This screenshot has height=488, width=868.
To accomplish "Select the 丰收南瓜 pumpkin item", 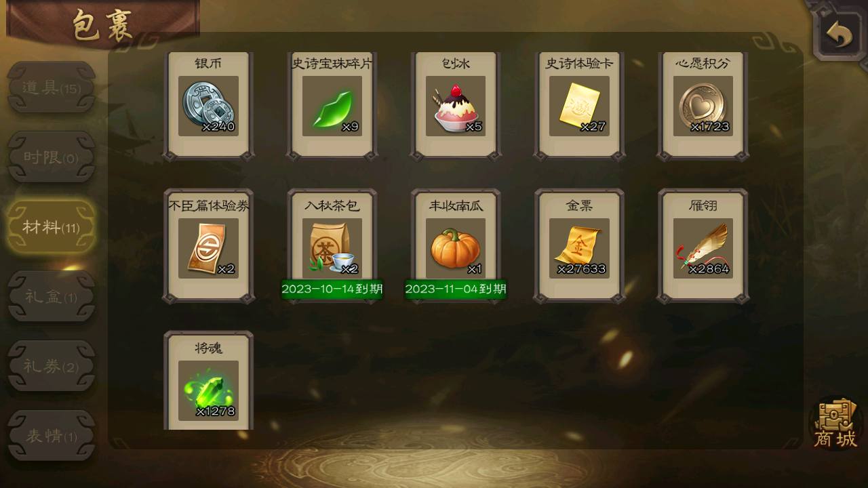I will click(456, 248).
